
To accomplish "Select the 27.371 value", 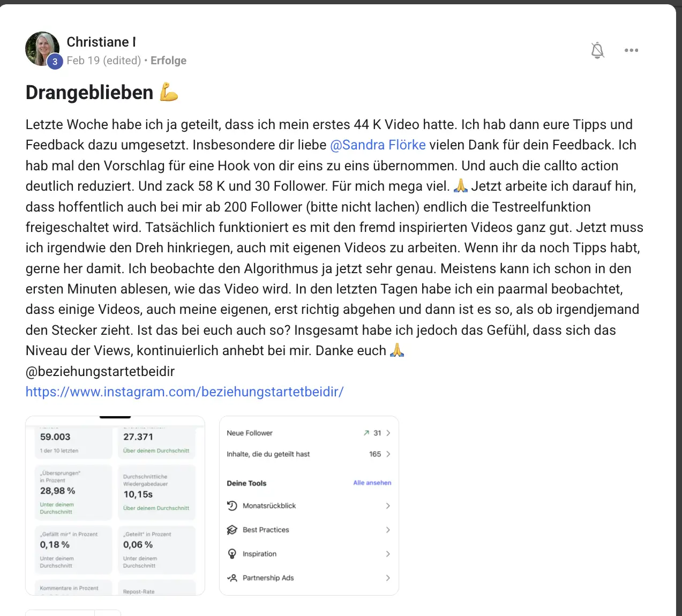I will [138, 437].
